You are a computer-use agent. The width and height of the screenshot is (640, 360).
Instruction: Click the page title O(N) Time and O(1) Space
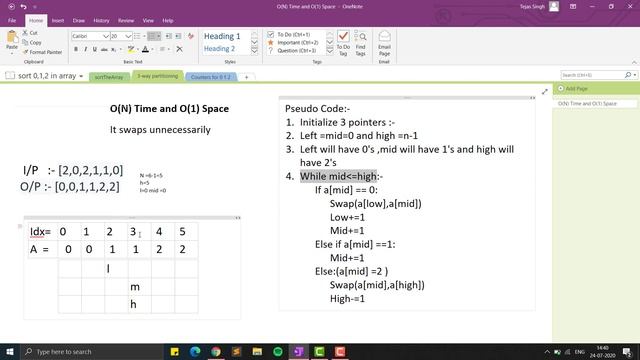tap(169, 109)
